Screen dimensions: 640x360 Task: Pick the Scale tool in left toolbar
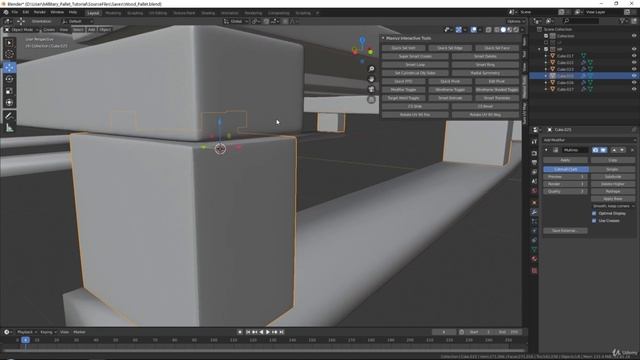(x=9, y=91)
